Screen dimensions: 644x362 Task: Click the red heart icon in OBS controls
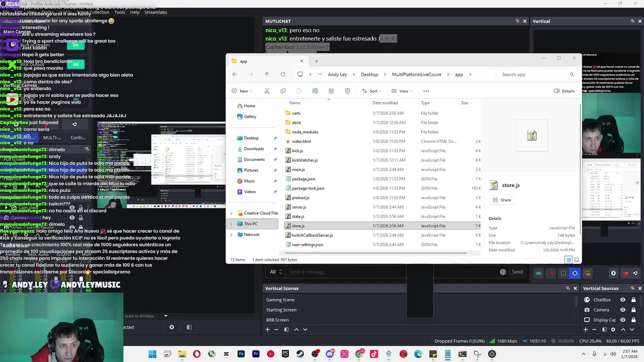[625, 274]
